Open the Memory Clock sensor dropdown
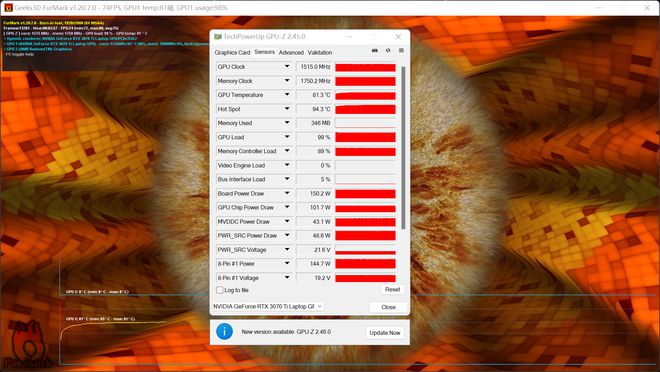This screenshot has height=372, width=660. click(287, 80)
